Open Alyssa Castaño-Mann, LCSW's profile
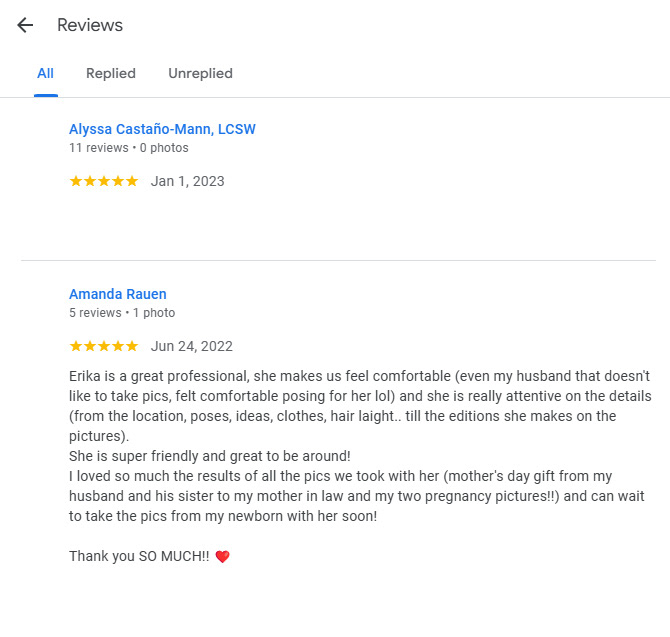670x637 pixels. click(x=162, y=129)
